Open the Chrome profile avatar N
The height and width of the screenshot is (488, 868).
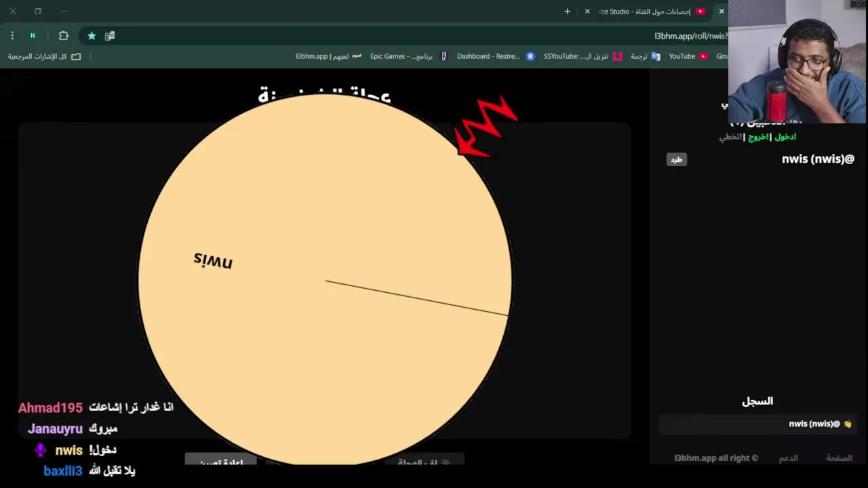(33, 35)
